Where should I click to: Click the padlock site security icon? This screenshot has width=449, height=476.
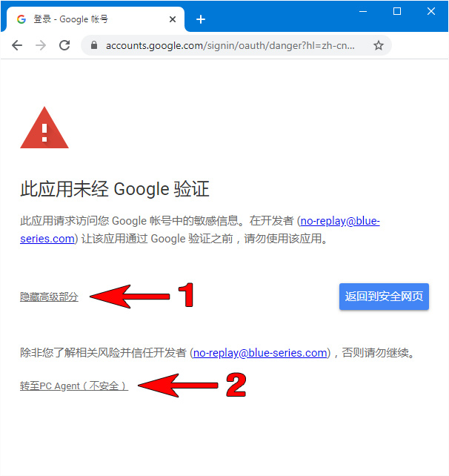click(94, 45)
